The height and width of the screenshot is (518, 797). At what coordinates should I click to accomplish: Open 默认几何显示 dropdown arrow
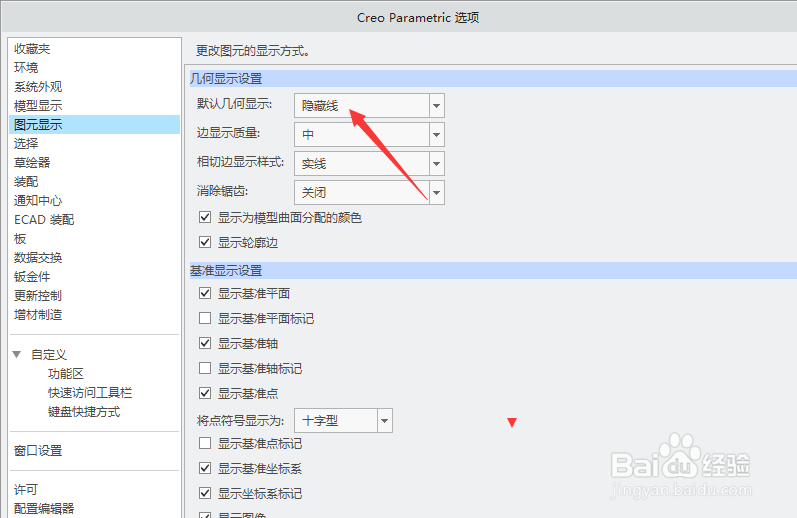tap(437, 106)
